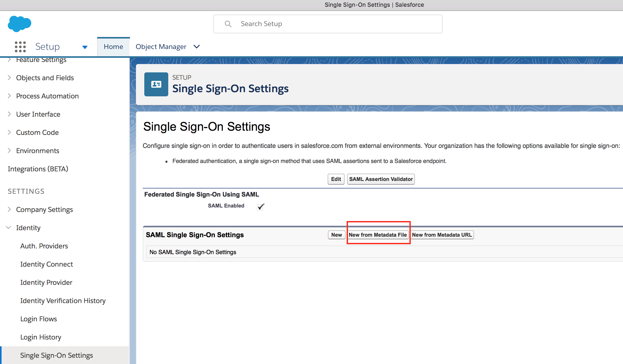Open Identity Provider page
The image size is (623, 364).
click(46, 282)
